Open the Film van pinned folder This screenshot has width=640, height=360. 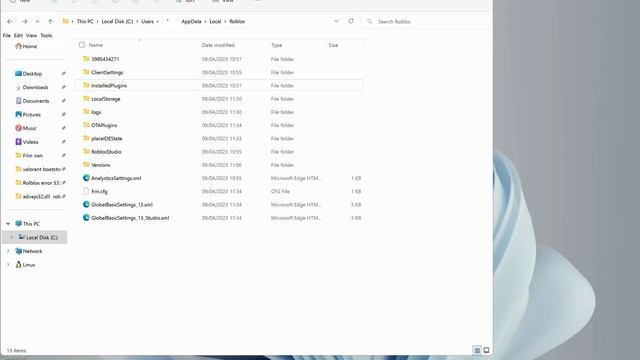click(x=29, y=156)
